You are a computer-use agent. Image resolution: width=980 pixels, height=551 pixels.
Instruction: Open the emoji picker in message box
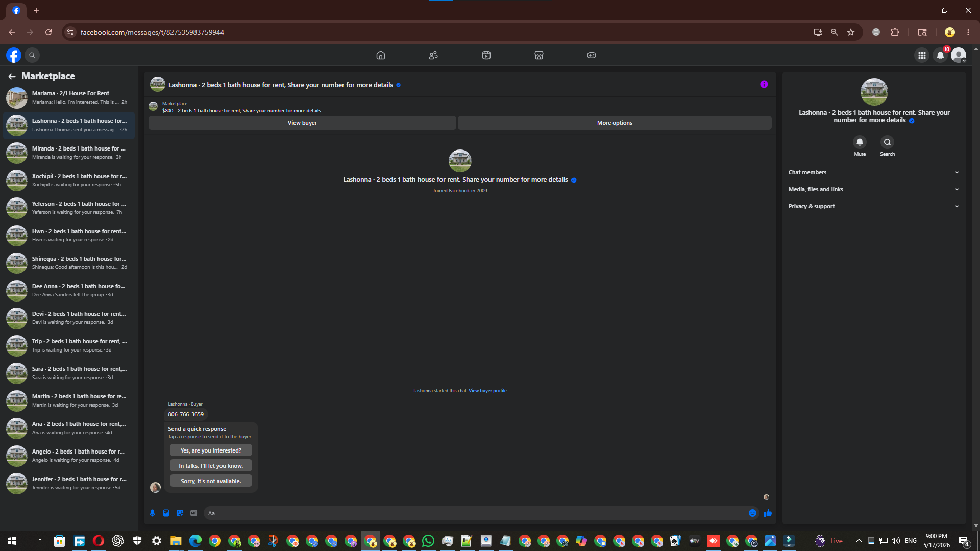coord(752,513)
